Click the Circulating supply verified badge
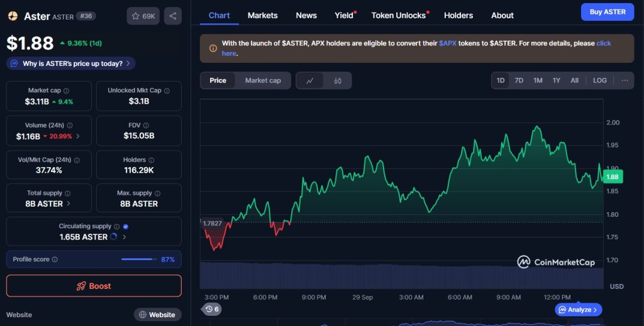Image resolution: width=644 pixels, height=326 pixels. [126, 226]
